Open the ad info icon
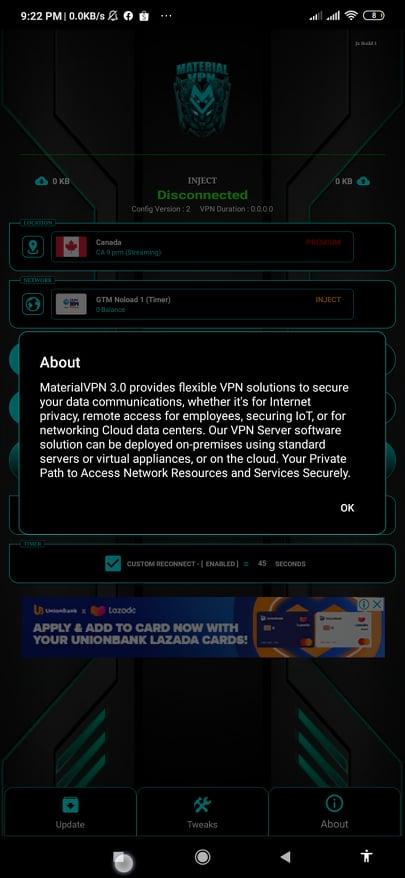405x878 pixels. [364, 604]
